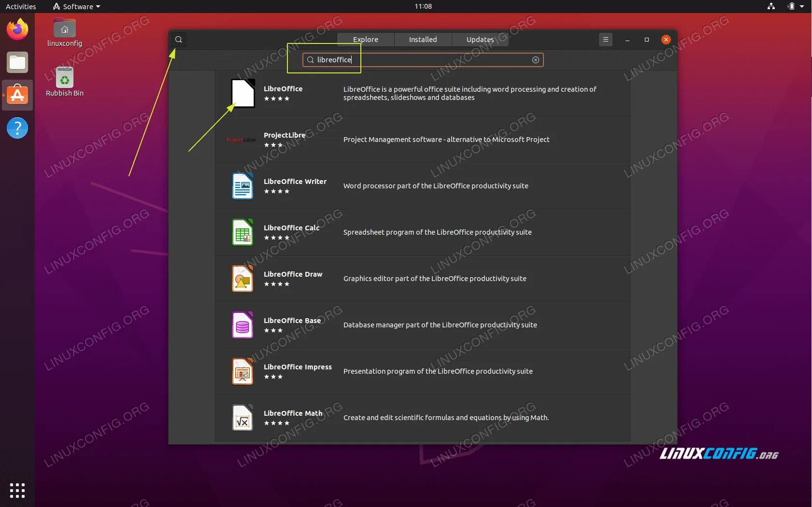Image resolution: width=812 pixels, height=507 pixels.
Task: Click the LibreOffice Draw icon
Action: [x=242, y=279]
